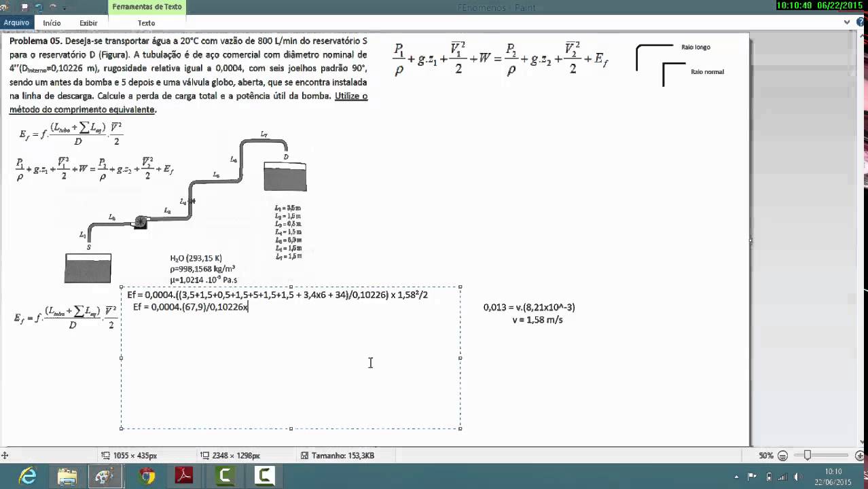Click the zoom out minus button

782,456
